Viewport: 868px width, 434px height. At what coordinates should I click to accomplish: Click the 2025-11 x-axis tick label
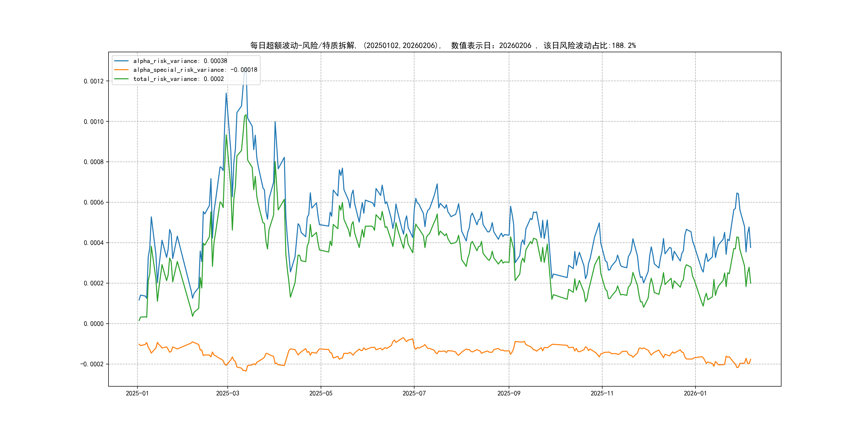tap(602, 393)
